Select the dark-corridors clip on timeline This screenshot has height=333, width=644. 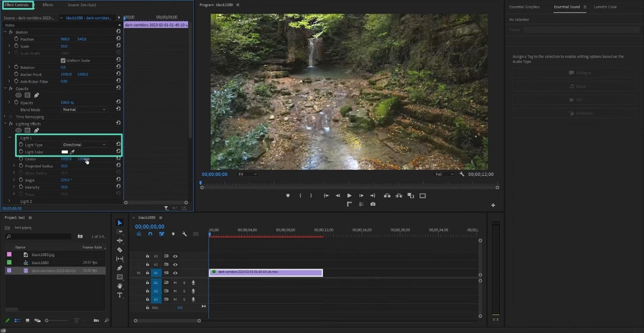click(x=266, y=272)
